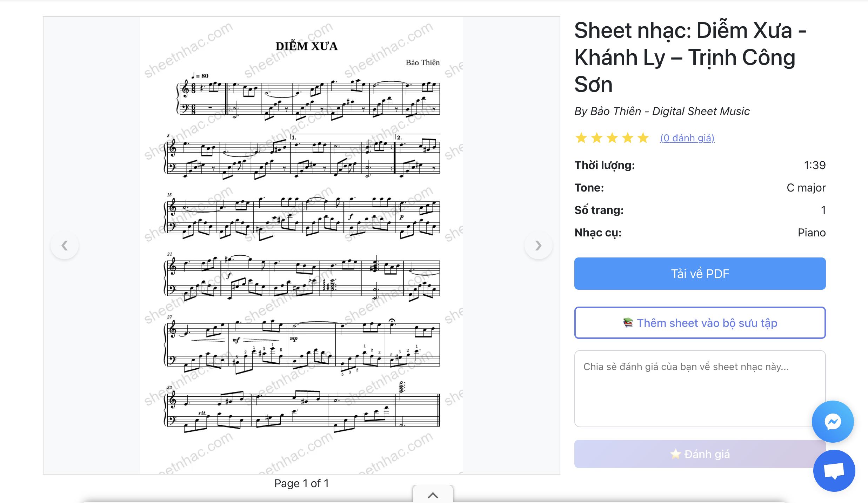Select the second gold rating star
868x503 pixels.
(x=597, y=138)
